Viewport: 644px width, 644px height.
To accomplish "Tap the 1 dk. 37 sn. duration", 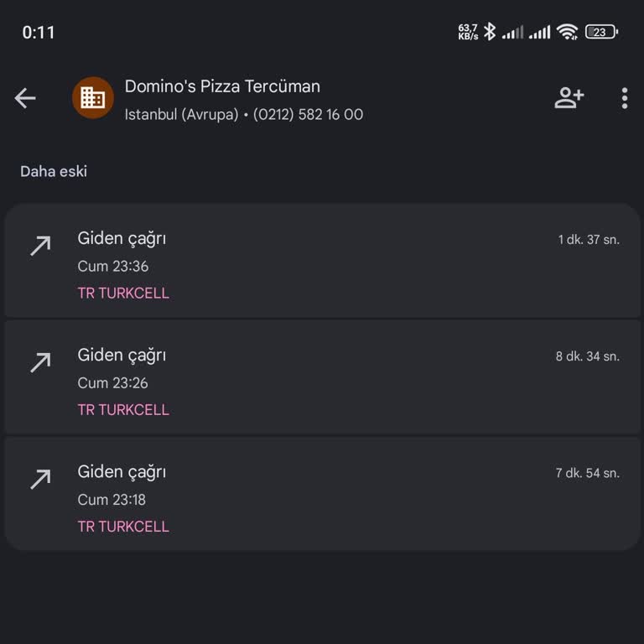I will 589,240.
